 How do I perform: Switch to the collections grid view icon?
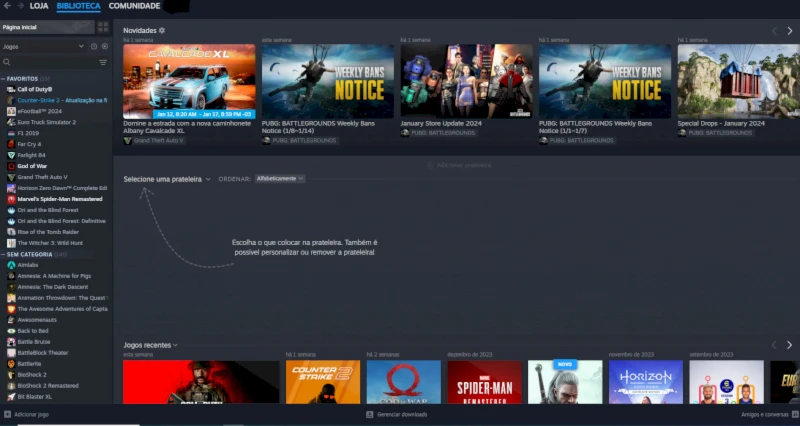103,27
